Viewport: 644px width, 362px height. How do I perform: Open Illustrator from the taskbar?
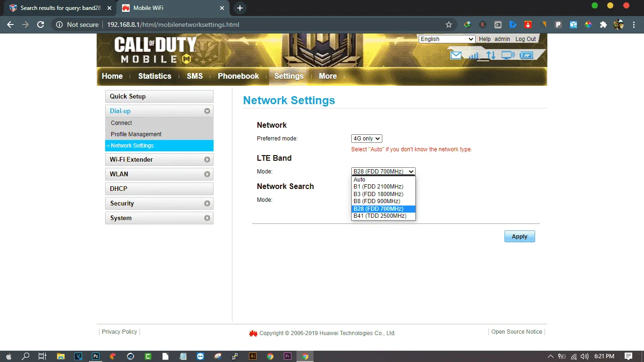coord(253,356)
